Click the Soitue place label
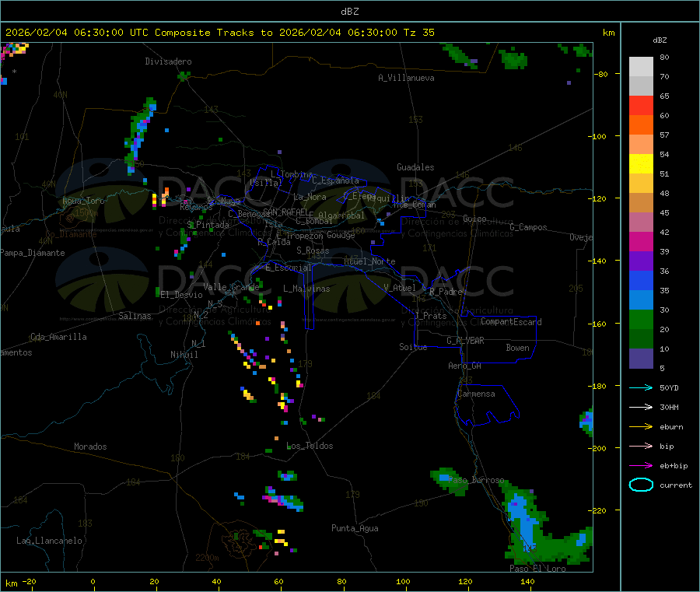The height and width of the screenshot is (592, 700). pyautogui.click(x=413, y=347)
